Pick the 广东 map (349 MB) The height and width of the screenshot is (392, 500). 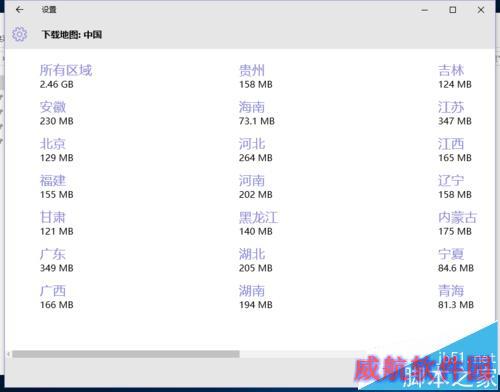[x=57, y=260]
